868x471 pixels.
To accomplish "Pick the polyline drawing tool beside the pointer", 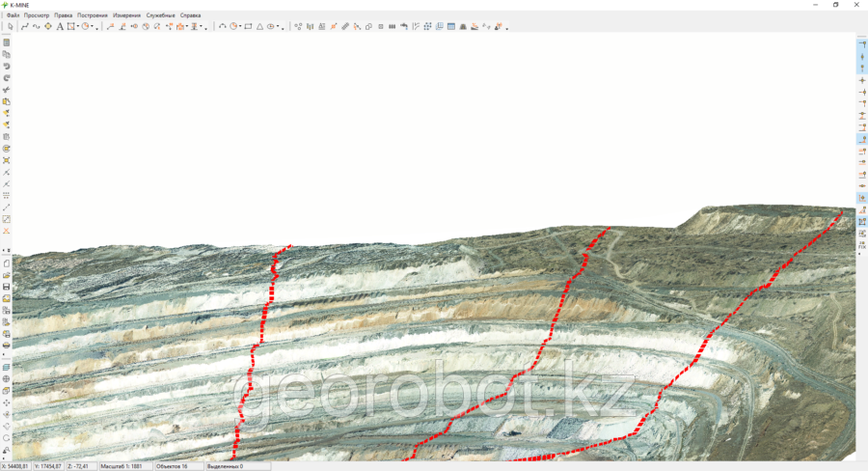I will (x=24, y=26).
